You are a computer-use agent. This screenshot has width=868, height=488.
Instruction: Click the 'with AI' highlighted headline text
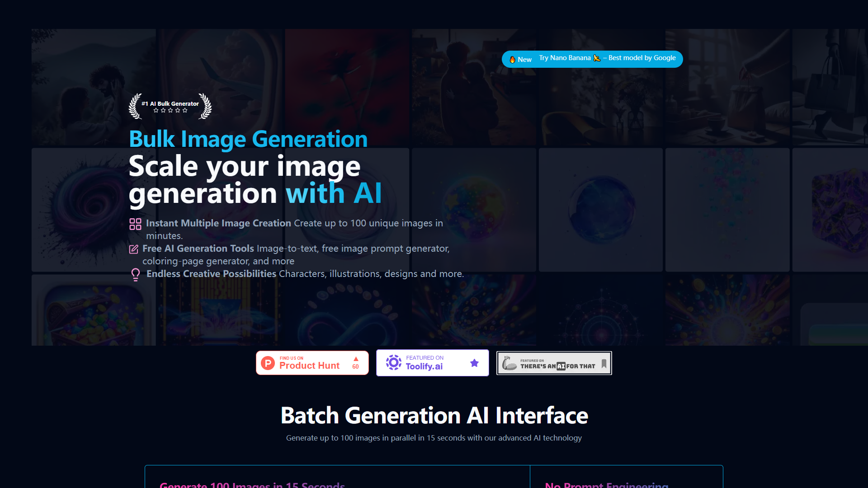point(334,193)
